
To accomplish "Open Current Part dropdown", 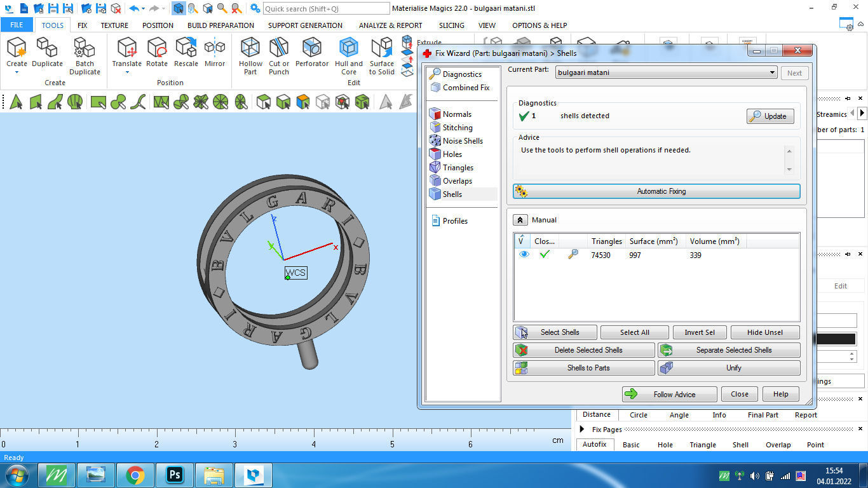I will (x=666, y=72).
